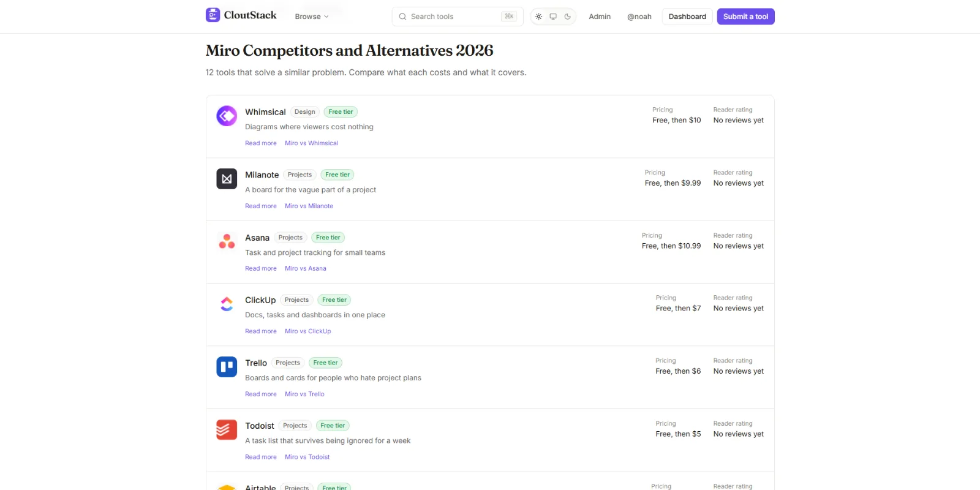Click the 'Free, then $9.99' price
The width and height of the screenshot is (980, 490).
[x=673, y=183]
